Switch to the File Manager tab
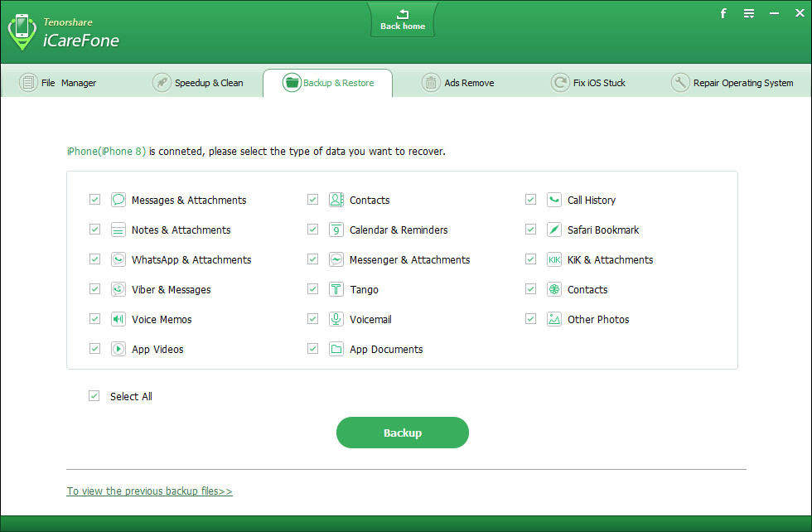This screenshot has height=532, width=812. 58,83
